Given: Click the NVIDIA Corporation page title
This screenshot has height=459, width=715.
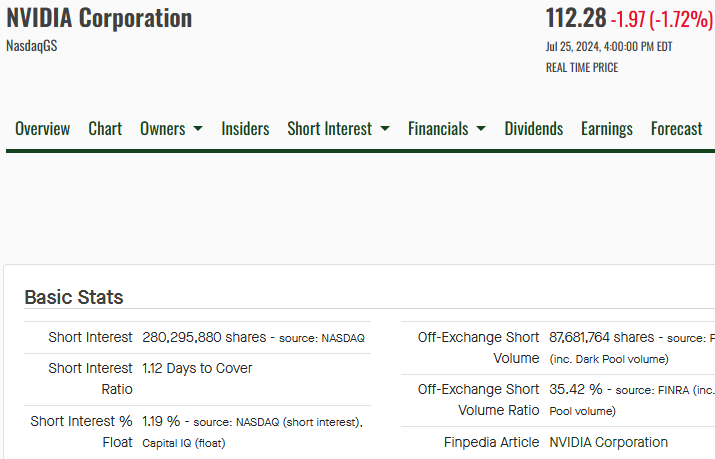Looking at the screenshot, I should [99, 18].
